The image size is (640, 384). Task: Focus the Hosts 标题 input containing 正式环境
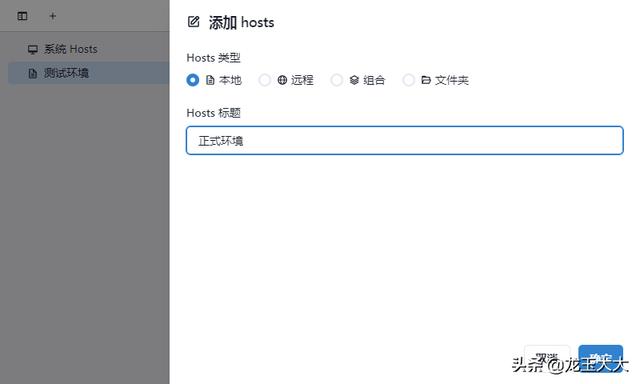pyautogui.click(x=404, y=140)
